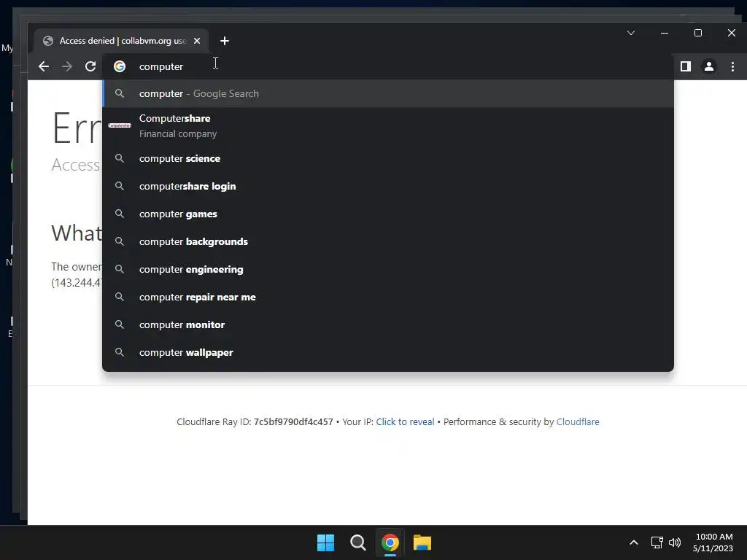747x560 pixels.
Task: Open the Chrome three-dot menu
Action: coord(732,66)
